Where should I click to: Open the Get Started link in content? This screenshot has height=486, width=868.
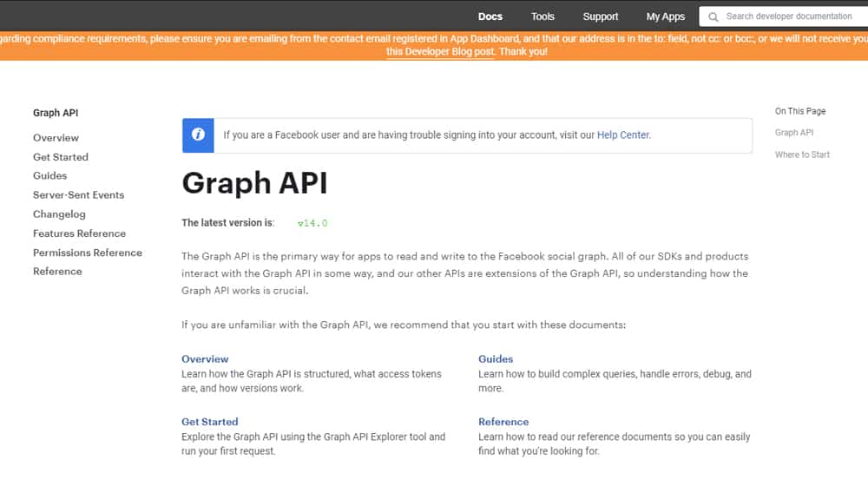click(x=210, y=422)
